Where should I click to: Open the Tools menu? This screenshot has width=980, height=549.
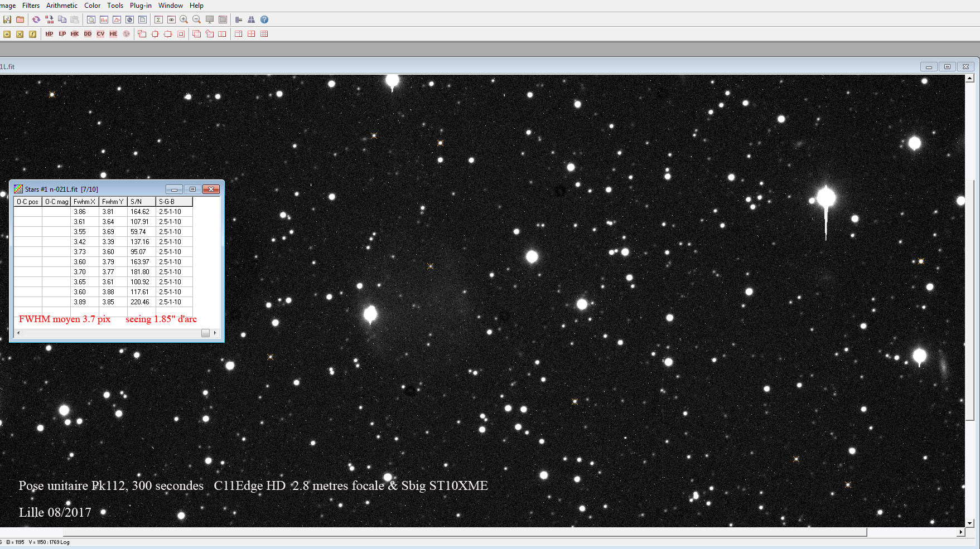115,6
